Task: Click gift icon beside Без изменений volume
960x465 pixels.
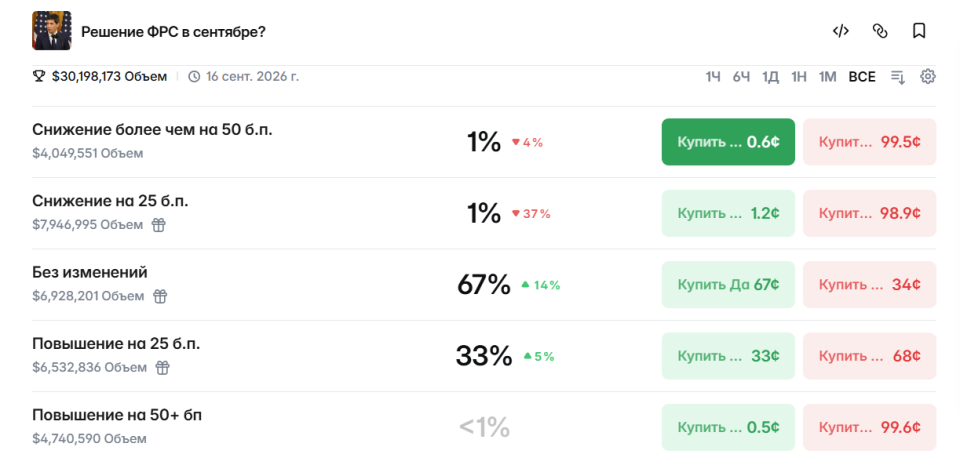Action: click(160, 296)
